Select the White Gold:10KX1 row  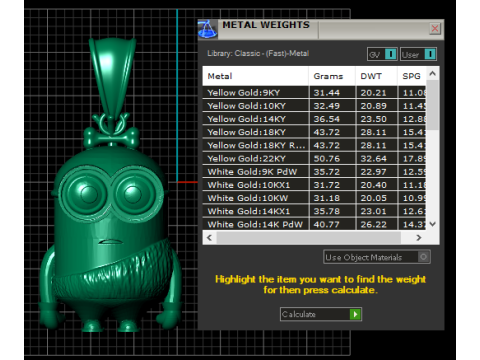[x=314, y=185]
